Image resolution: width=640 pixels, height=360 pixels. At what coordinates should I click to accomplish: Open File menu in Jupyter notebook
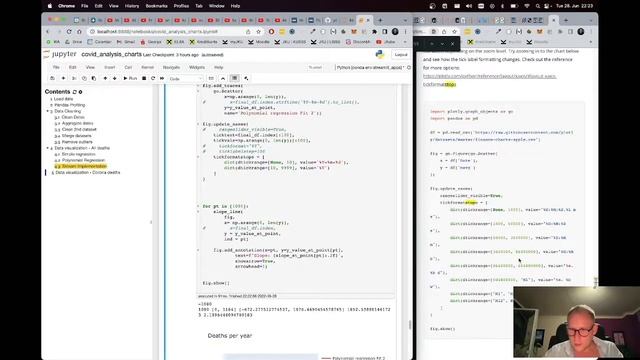(56, 67)
